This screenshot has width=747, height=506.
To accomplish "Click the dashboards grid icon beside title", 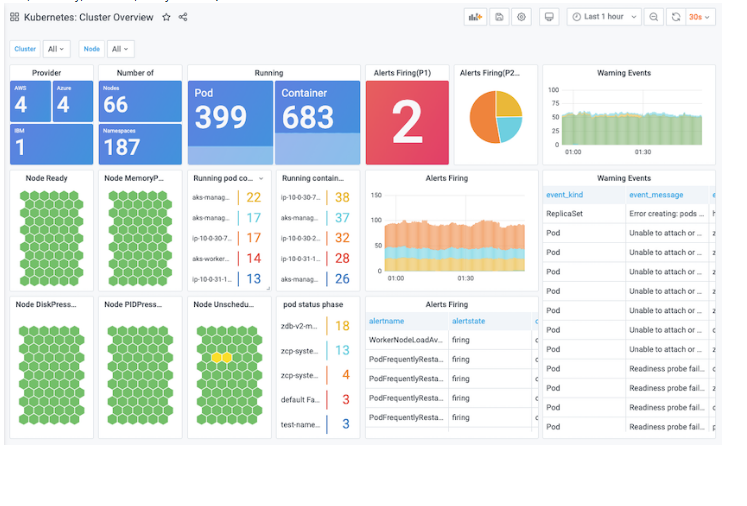I will coord(14,17).
